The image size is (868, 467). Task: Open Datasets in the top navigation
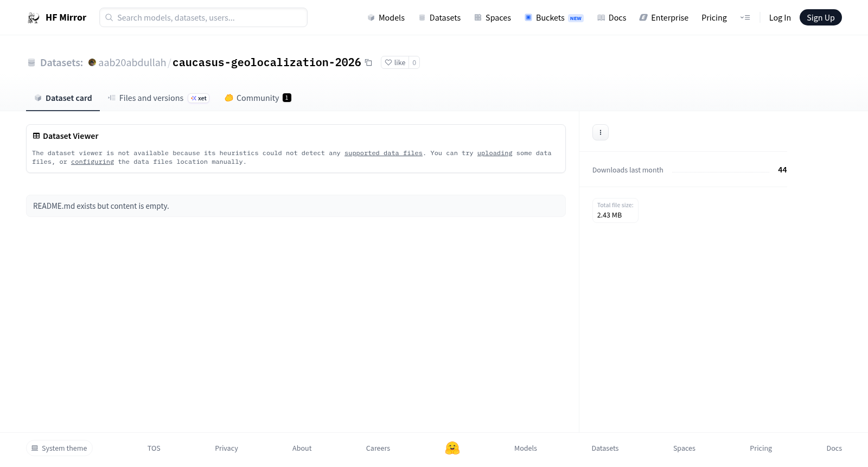[439, 17]
